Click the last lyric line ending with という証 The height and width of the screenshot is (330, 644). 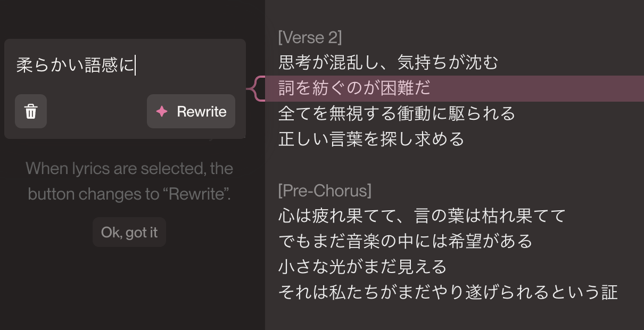point(448,292)
